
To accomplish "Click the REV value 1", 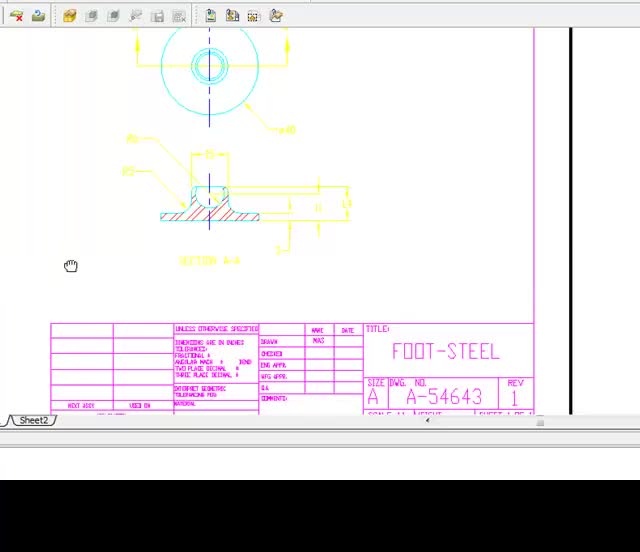I will (514, 398).
